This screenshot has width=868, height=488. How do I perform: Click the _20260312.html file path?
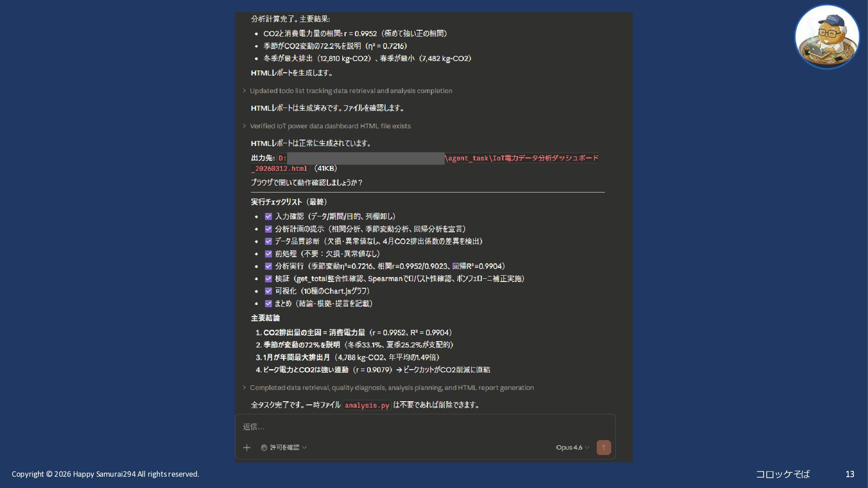click(x=280, y=169)
